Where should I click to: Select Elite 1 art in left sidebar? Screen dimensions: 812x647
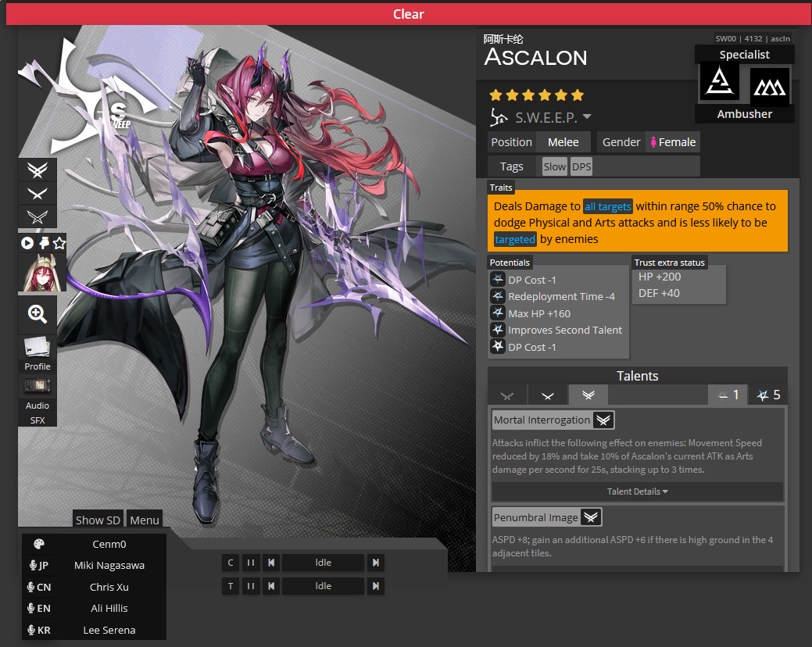tap(38, 194)
